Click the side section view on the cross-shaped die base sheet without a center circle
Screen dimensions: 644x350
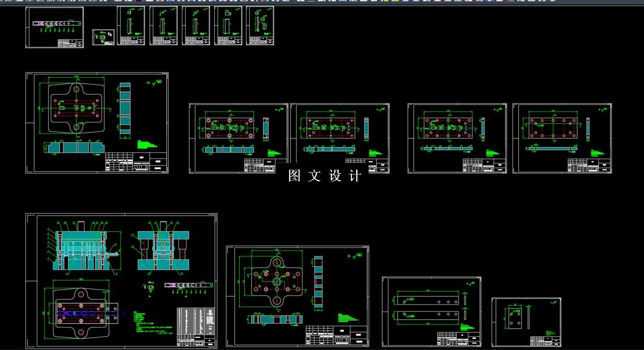(125, 109)
